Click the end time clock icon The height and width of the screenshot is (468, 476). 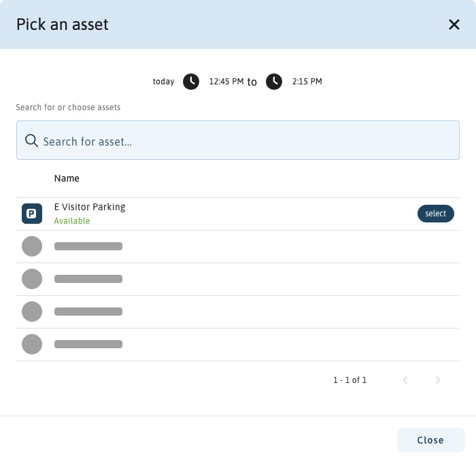pyautogui.click(x=274, y=82)
